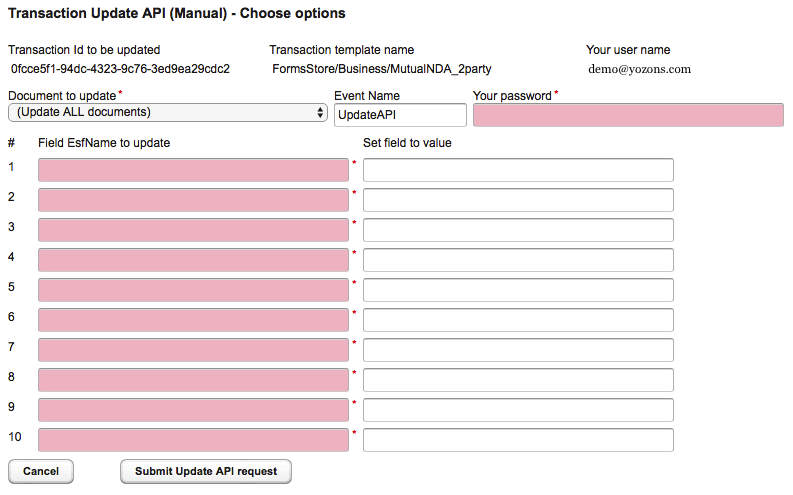Click the Cancel button
Screen dimensions: 793x495
click(x=41, y=471)
